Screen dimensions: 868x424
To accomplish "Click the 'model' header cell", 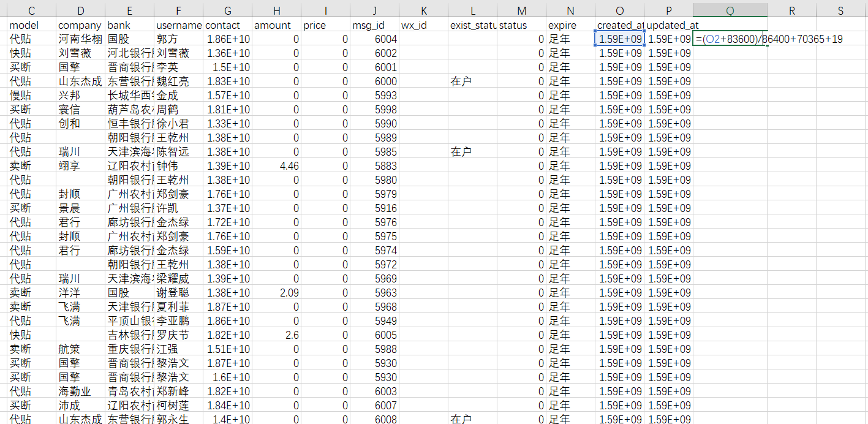I will coord(31,25).
